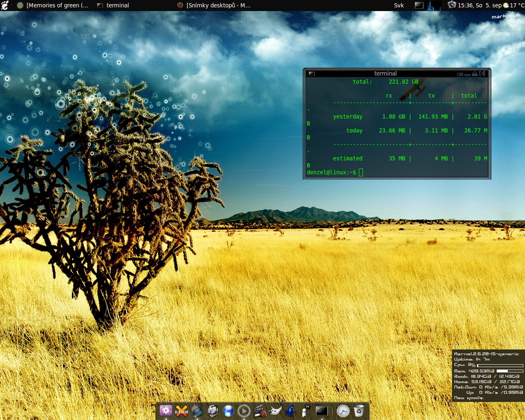
Task: Switch to Memories of green window
Action: point(53,5)
